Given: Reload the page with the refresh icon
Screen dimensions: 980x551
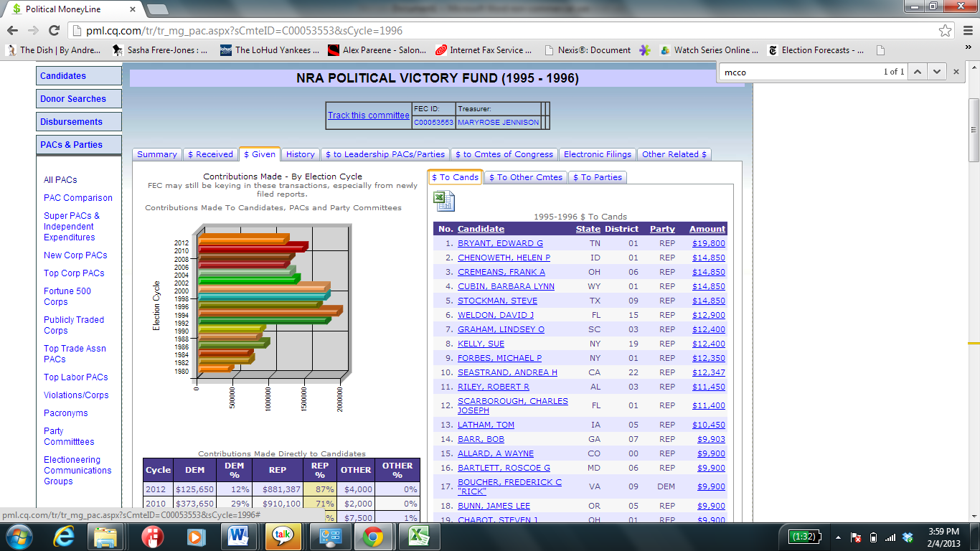Looking at the screenshot, I should (x=54, y=31).
